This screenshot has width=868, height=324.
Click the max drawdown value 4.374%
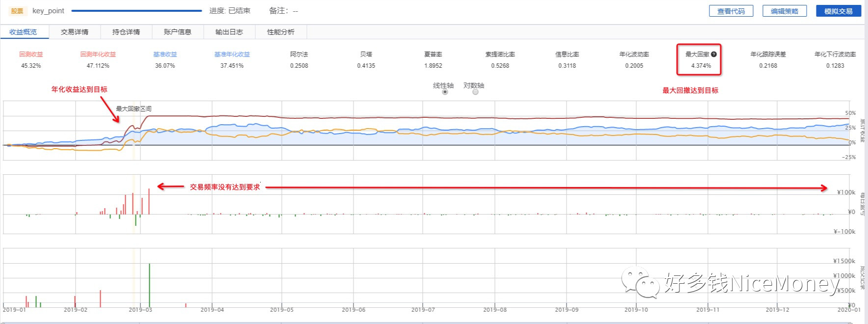(701, 66)
